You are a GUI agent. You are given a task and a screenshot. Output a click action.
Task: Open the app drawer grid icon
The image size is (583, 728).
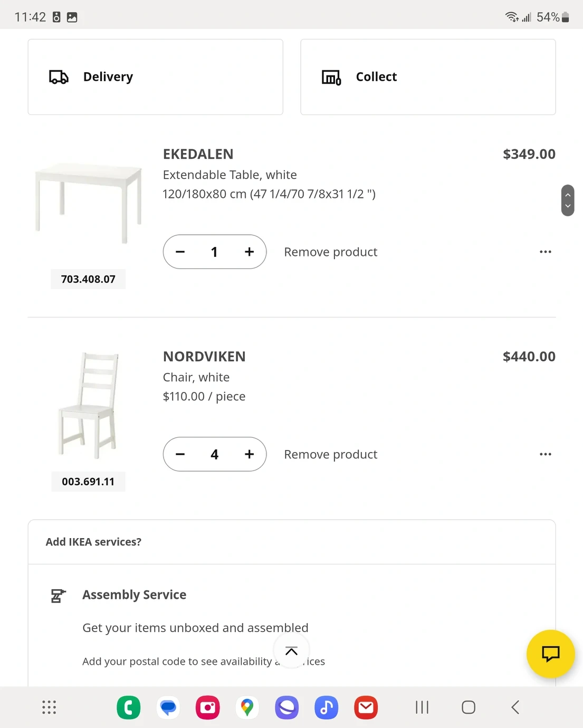(x=49, y=707)
